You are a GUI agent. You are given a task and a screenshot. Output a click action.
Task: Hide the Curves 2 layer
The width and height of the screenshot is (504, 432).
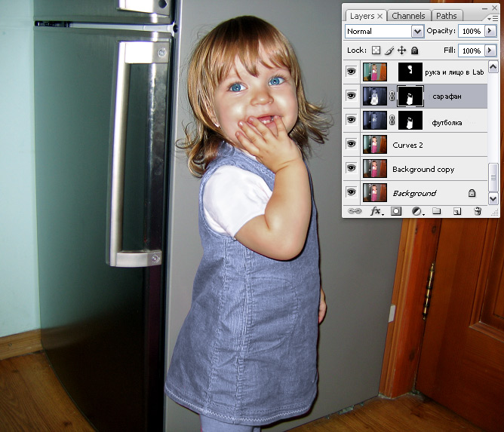pos(352,144)
